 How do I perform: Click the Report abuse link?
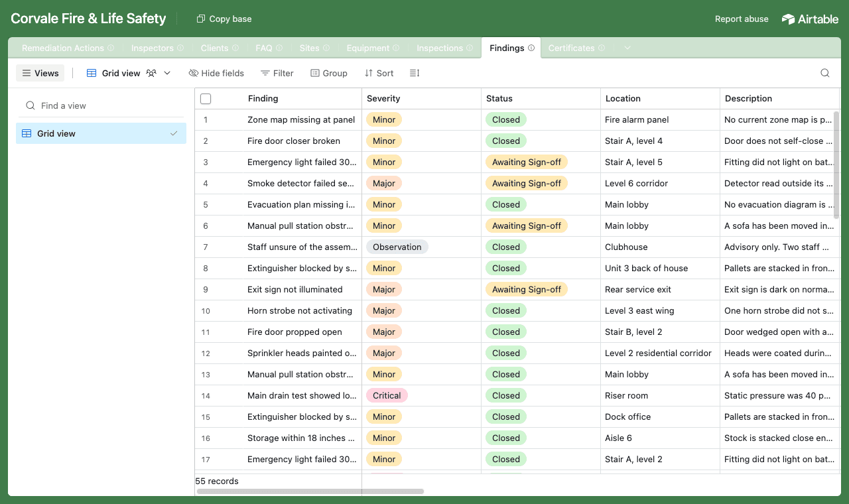[742, 19]
